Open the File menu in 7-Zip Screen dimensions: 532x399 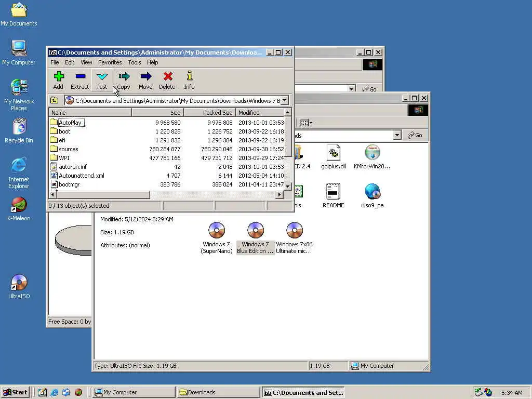(x=55, y=62)
